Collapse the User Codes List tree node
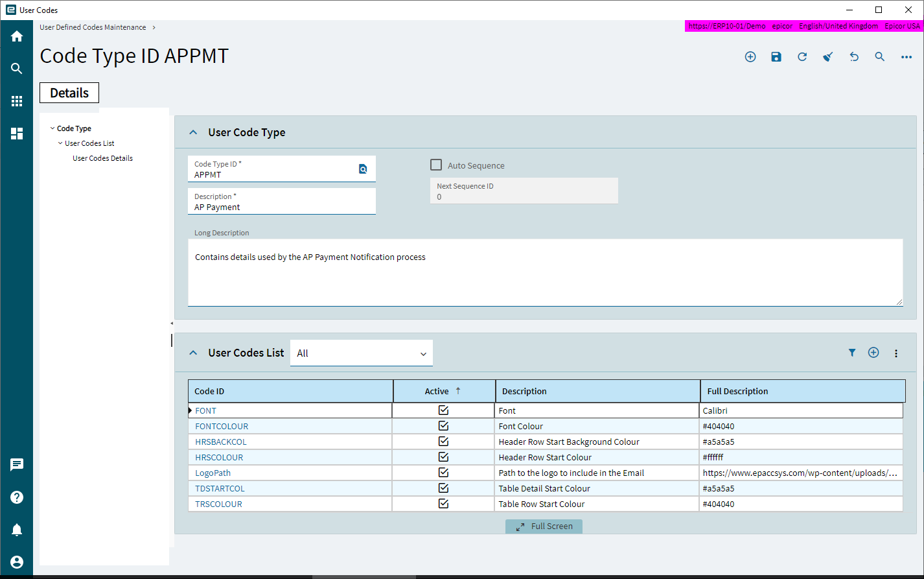 pos(60,143)
